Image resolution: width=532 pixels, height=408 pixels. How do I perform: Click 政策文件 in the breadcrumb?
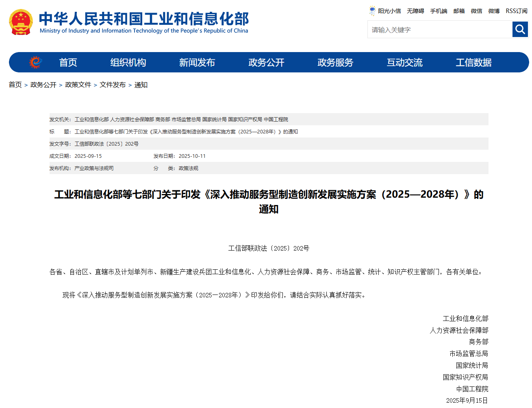(78, 85)
